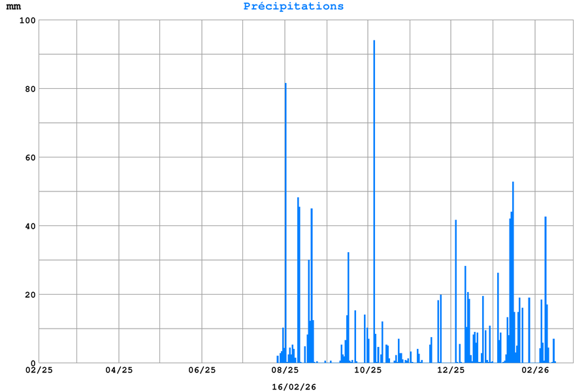Select the 81 mm bar at 08/25
This screenshot has height=392, width=588.
tap(286, 222)
